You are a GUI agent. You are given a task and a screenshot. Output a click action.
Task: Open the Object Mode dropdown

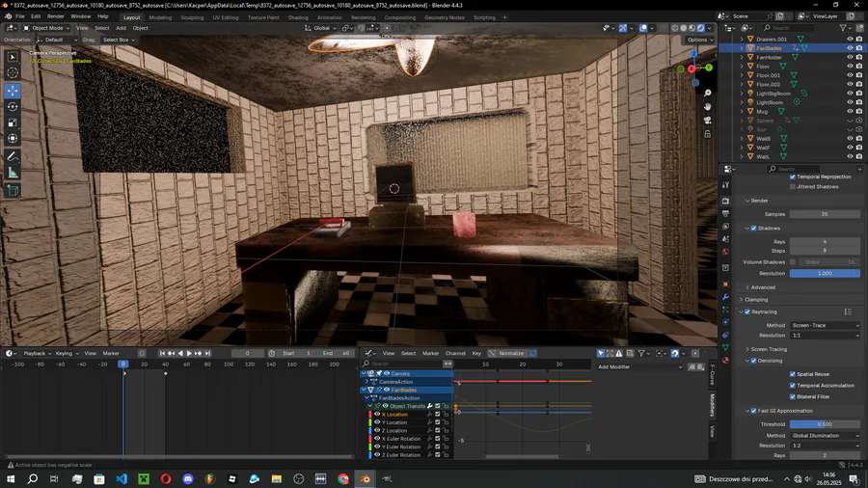click(x=46, y=28)
